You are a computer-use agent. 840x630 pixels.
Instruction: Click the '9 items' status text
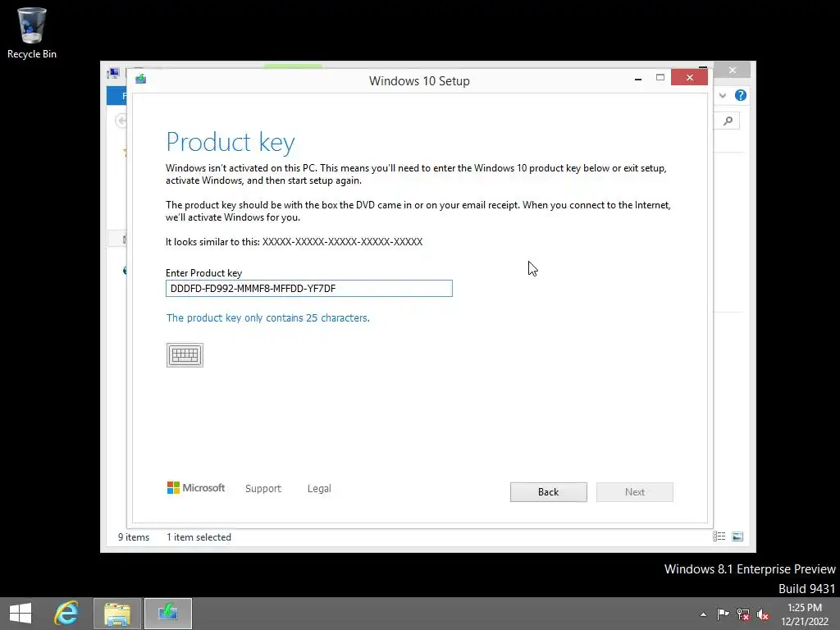(134, 536)
